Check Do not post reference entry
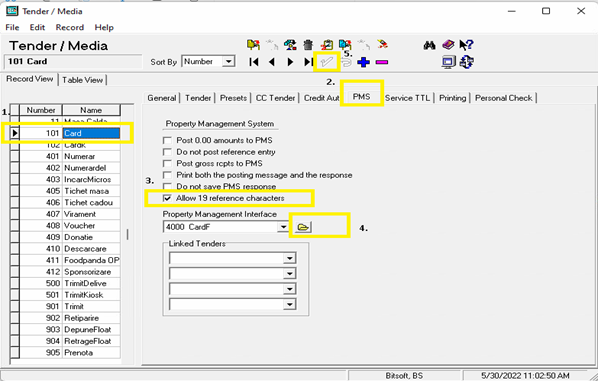 tap(167, 152)
